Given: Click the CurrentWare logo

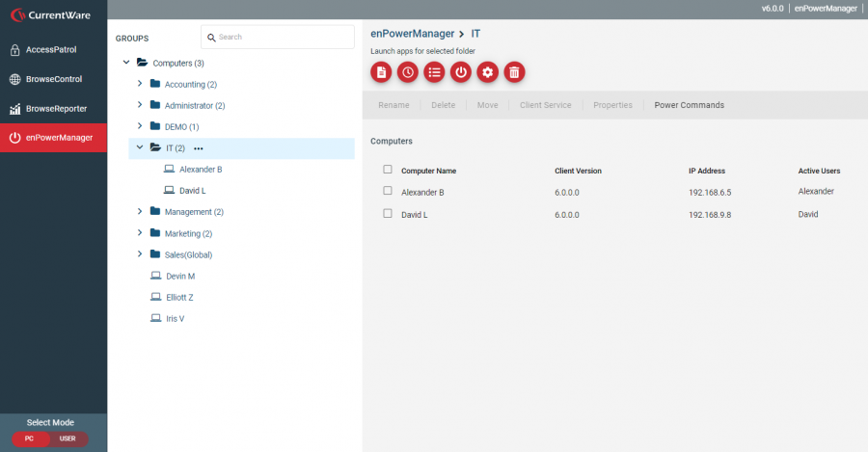Looking at the screenshot, I should (50, 14).
